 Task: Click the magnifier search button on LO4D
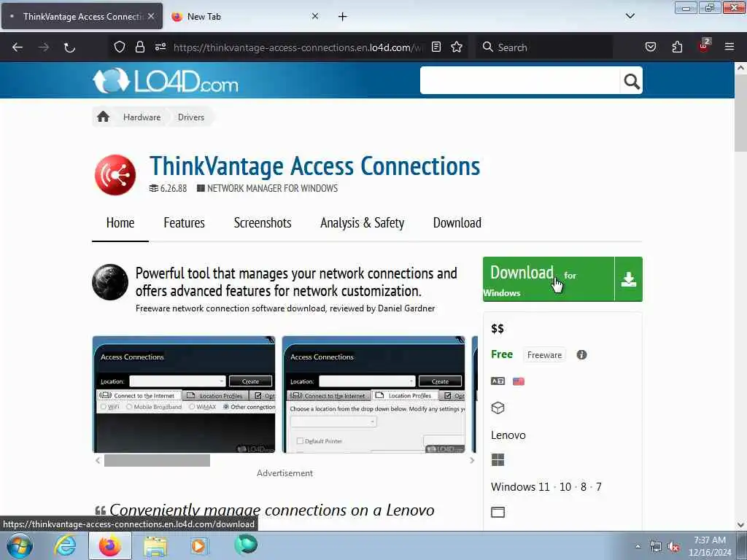(631, 80)
